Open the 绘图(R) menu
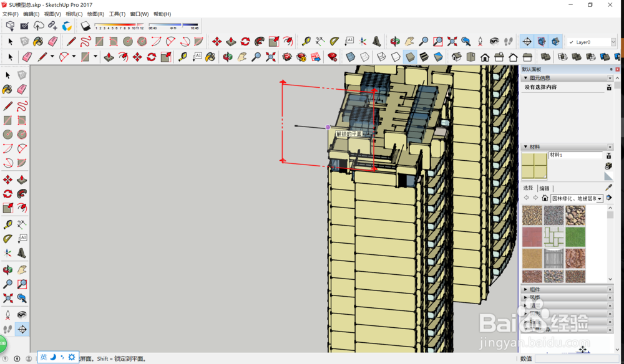Image resolution: width=624 pixels, height=364 pixels. tap(95, 14)
